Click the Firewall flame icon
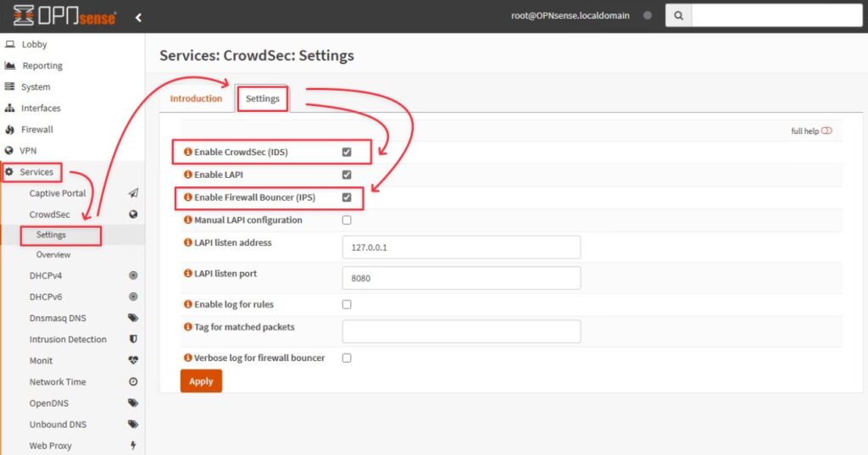The width and height of the screenshot is (868, 455). tap(9, 130)
